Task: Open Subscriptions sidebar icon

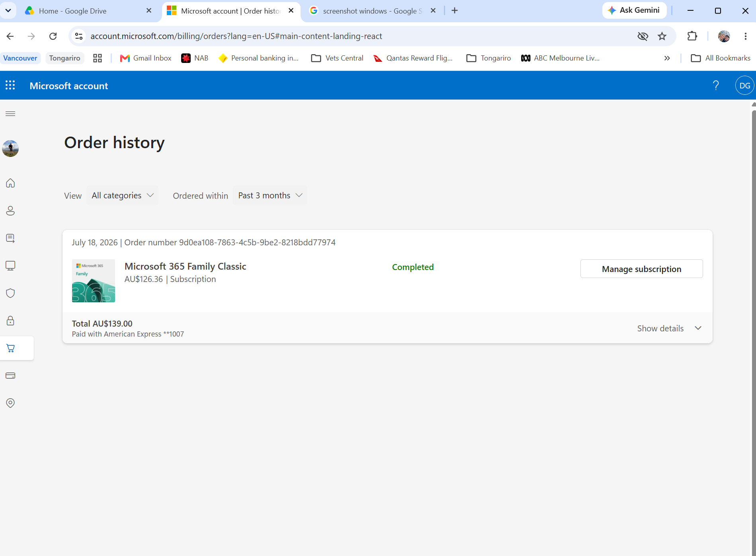Action: point(10,238)
